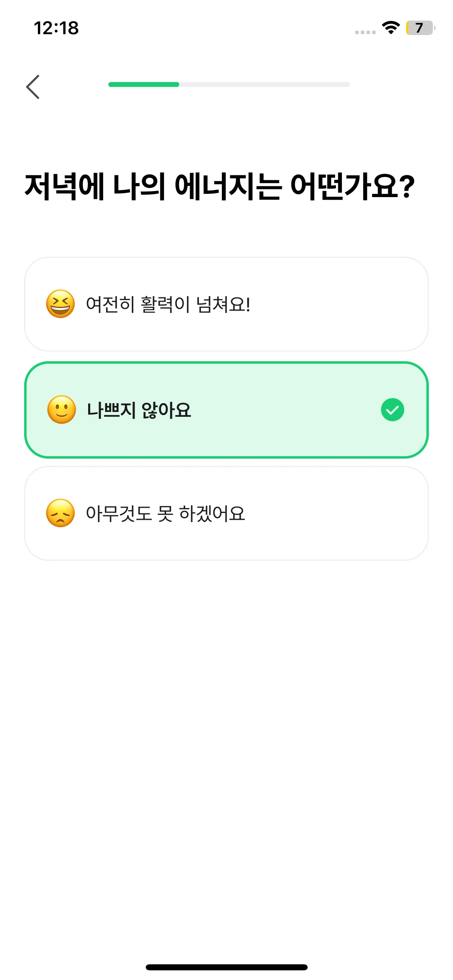
Task: Click the blank area below the answer options
Action: tap(226, 724)
